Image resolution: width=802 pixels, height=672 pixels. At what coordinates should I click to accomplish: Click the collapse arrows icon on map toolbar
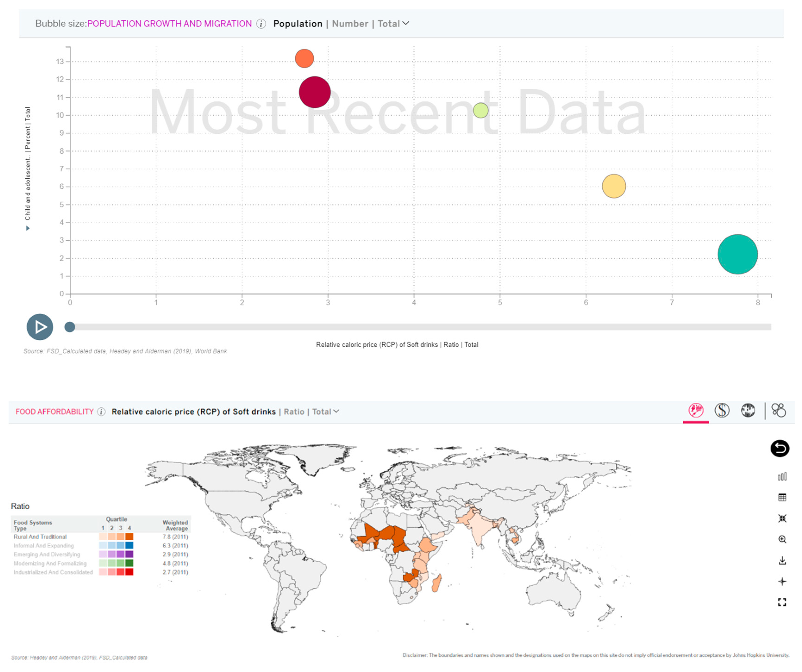(782, 519)
